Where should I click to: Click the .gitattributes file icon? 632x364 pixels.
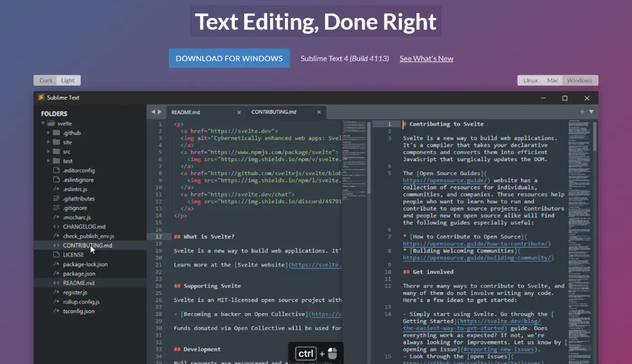tap(57, 198)
